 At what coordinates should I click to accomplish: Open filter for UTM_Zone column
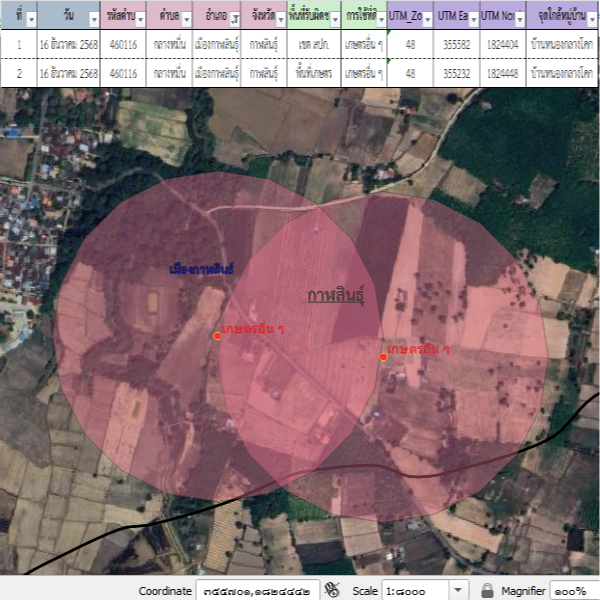click(x=428, y=19)
